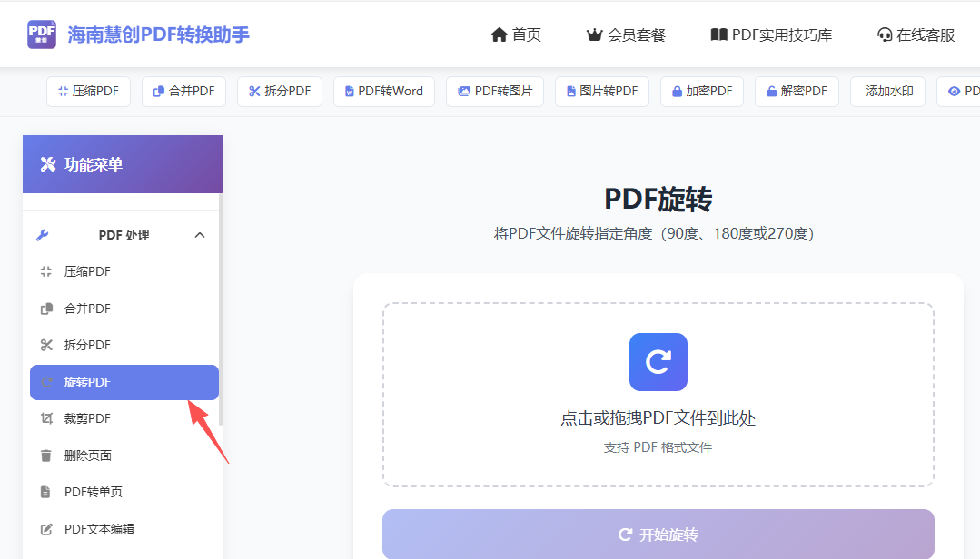Image resolution: width=980 pixels, height=559 pixels.
Task: Click the 功能菜单 sidebar header
Action: (x=123, y=164)
